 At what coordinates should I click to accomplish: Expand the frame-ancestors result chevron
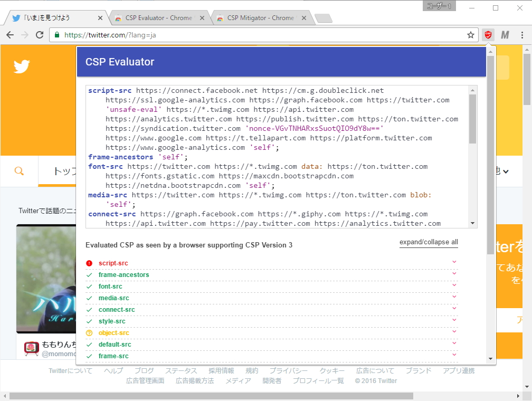click(x=454, y=273)
